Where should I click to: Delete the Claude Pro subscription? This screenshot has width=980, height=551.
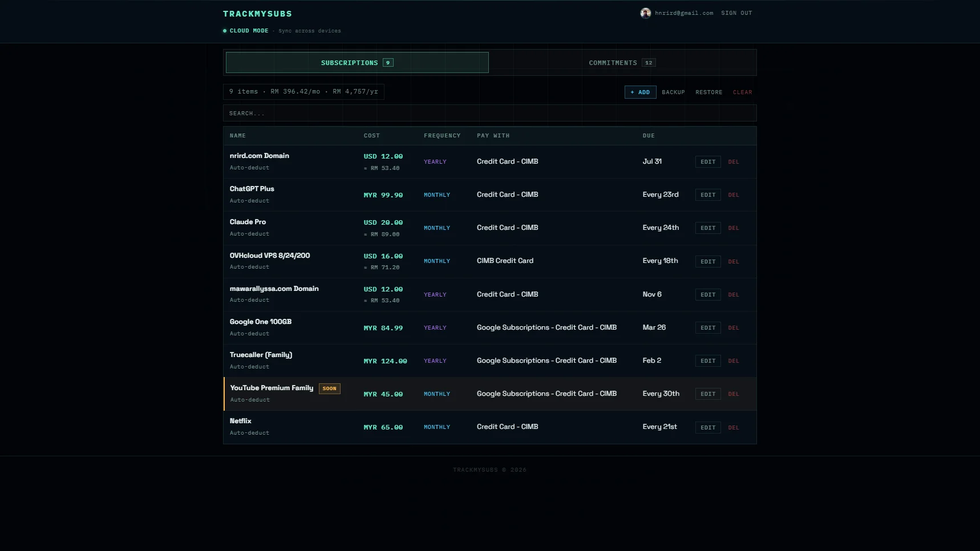click(734, 228)
